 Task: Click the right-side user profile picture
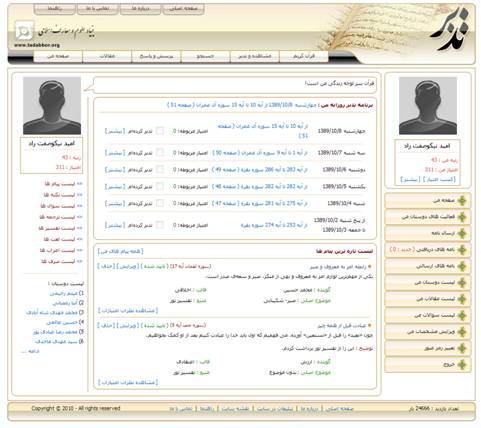pos(428,106)
